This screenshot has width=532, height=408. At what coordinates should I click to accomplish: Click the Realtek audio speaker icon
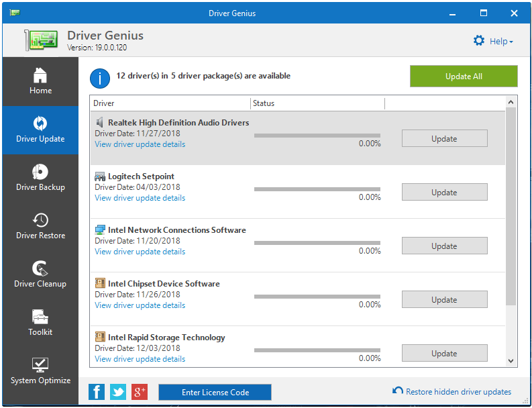100,122
